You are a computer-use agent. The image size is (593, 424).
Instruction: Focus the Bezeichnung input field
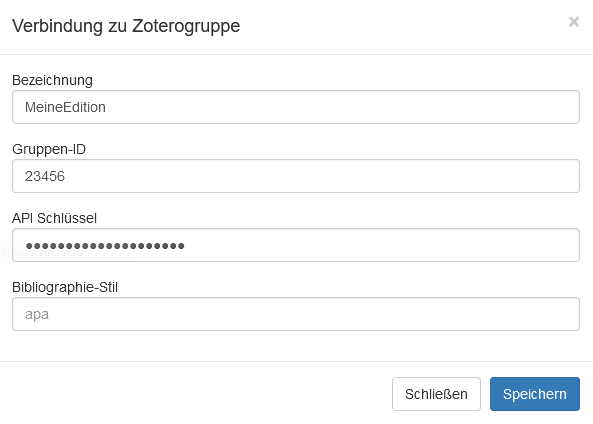tap(296, 107)
